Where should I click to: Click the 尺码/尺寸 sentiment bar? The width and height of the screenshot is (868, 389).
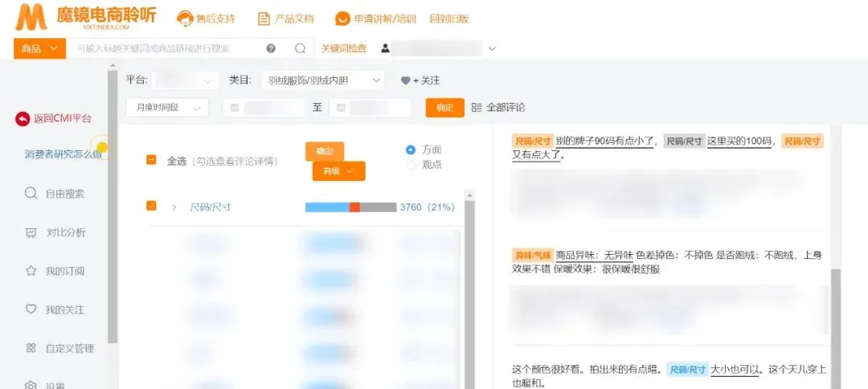350,207
